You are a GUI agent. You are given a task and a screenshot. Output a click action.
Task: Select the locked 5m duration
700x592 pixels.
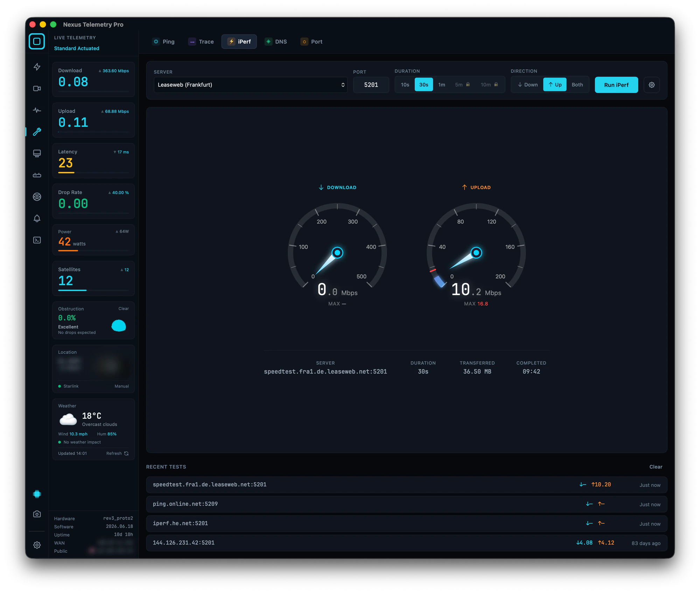pos(462,85)
